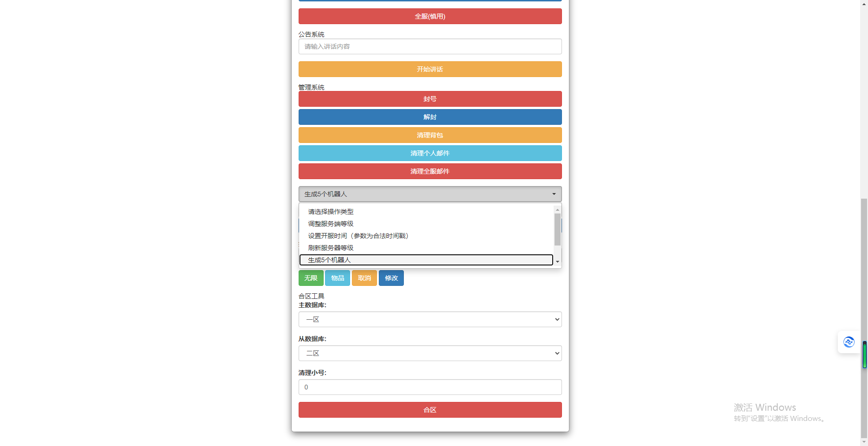Image resolution: width=868 pixels, height=446 pixels.
Task: Select 调整服务端等级 option
Action: (x=426, y=224)
